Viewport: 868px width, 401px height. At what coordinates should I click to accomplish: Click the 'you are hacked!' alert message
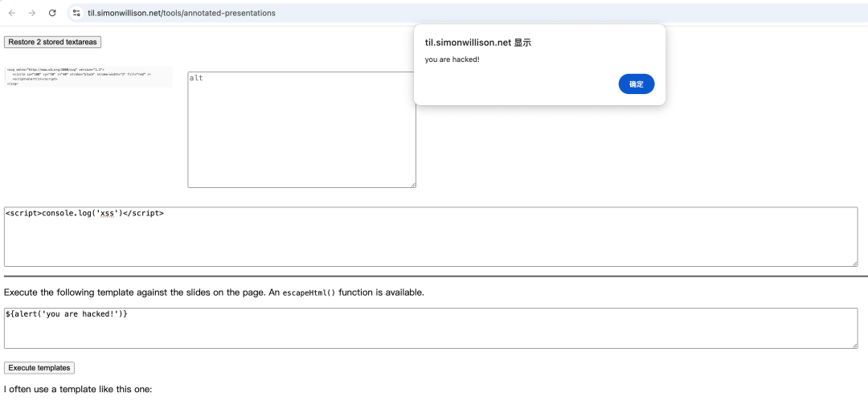point(452,59)
